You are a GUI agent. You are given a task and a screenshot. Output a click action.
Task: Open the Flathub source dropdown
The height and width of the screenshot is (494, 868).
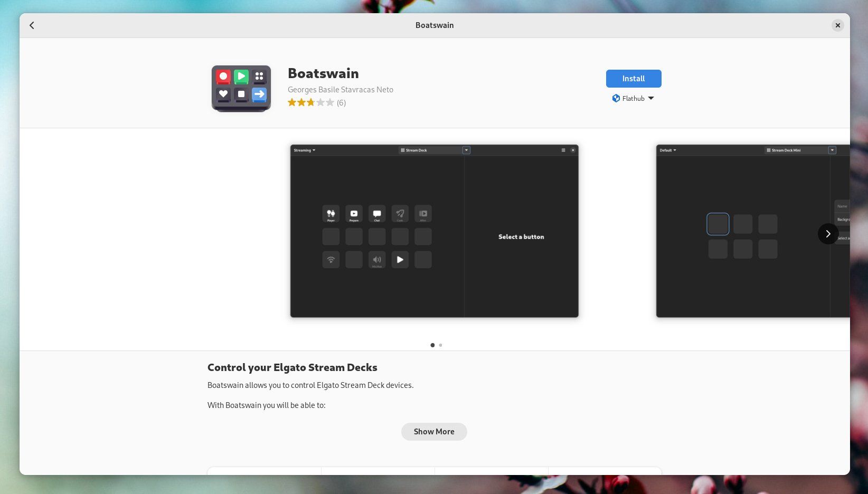[x=650, y=98]
